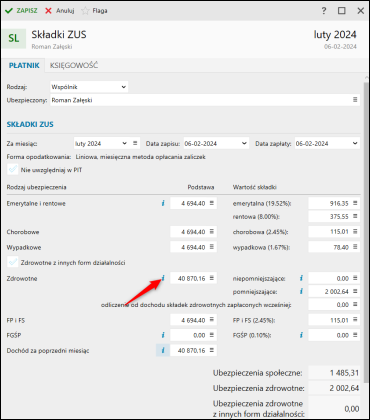
Task: Open menu icon of emerytalna 916,35 field
Action: point(355,203)
